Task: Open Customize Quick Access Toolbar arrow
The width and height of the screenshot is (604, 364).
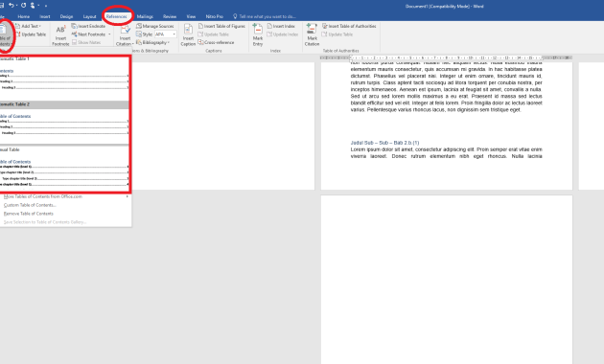Action: (x=46, y=6)
